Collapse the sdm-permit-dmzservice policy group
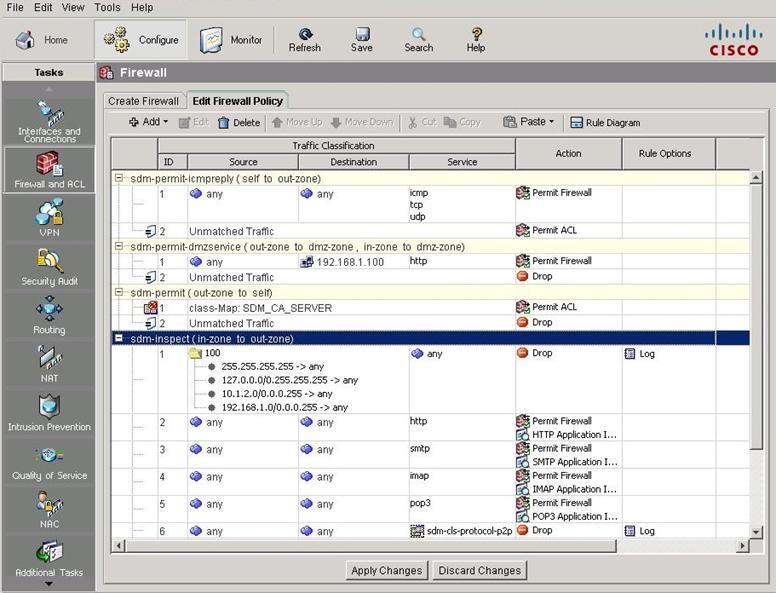Image resolution: width=776 pixels, height=593 pixels. 119,246
